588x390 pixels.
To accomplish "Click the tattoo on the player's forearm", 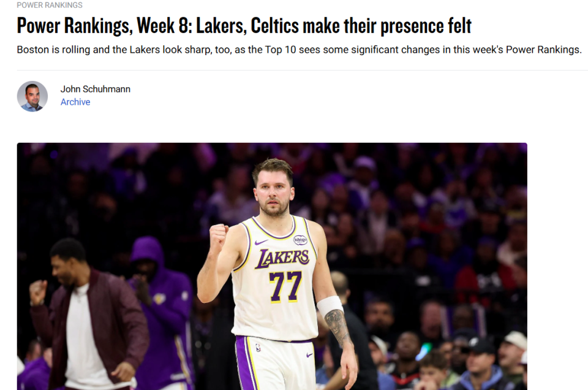I will coord(338,326).
